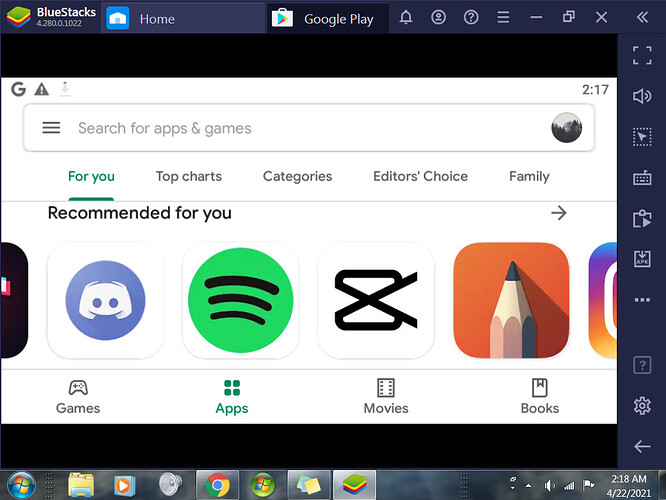666x500 pixels.
Task: Click the back arrow in sidebar
Action: point(642,446)
